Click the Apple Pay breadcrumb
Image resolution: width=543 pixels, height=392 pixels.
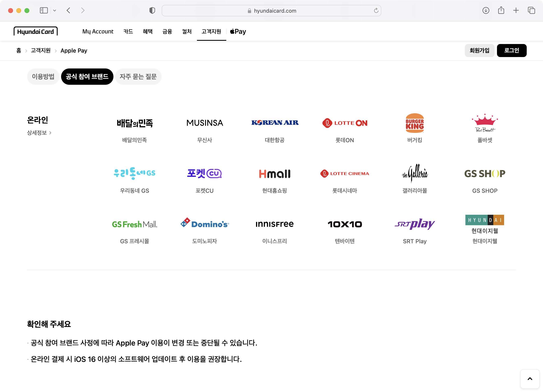pos(74,51)
